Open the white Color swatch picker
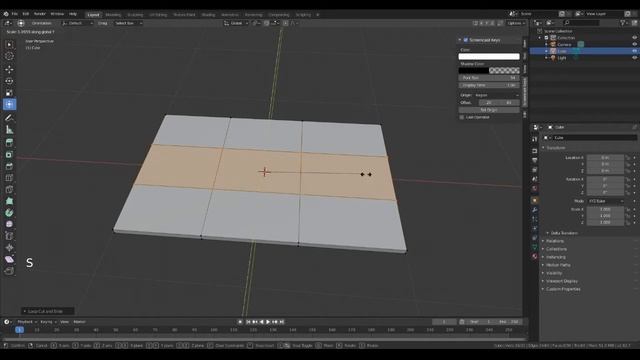Screen dimensions: 640x360 489,57
